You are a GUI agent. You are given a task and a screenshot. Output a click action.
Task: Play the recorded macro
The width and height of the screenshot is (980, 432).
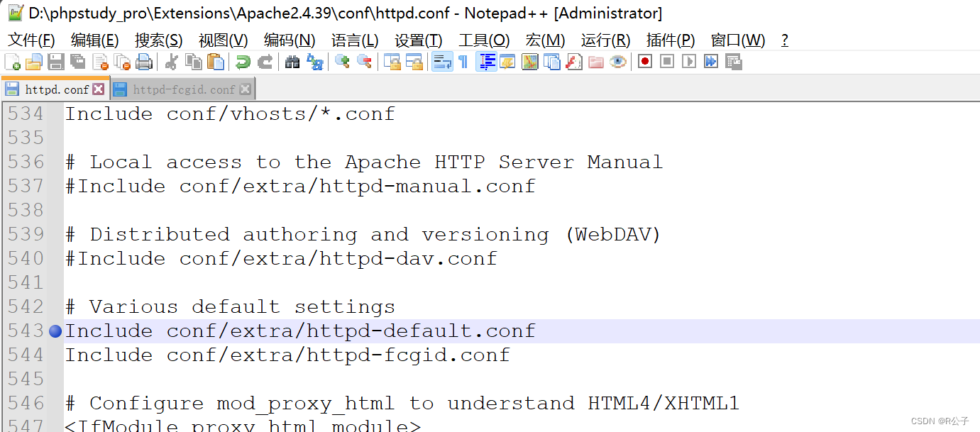(x=688, y=62)
